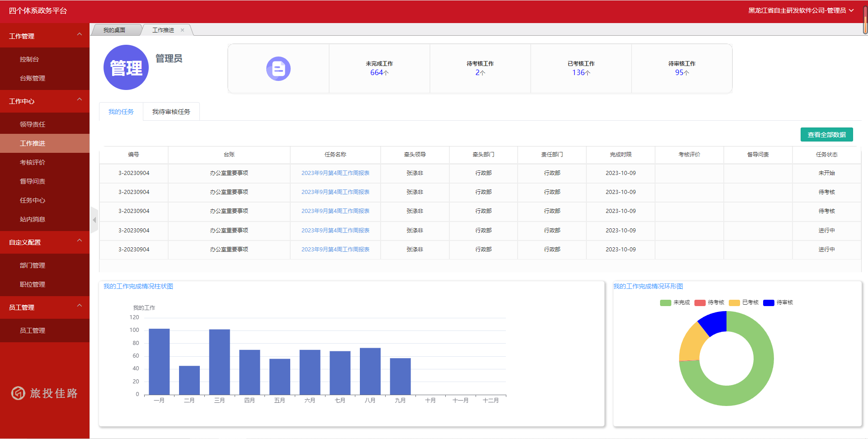
Task: Collapse the 员工管理 section header
Action: coord(45,307)
